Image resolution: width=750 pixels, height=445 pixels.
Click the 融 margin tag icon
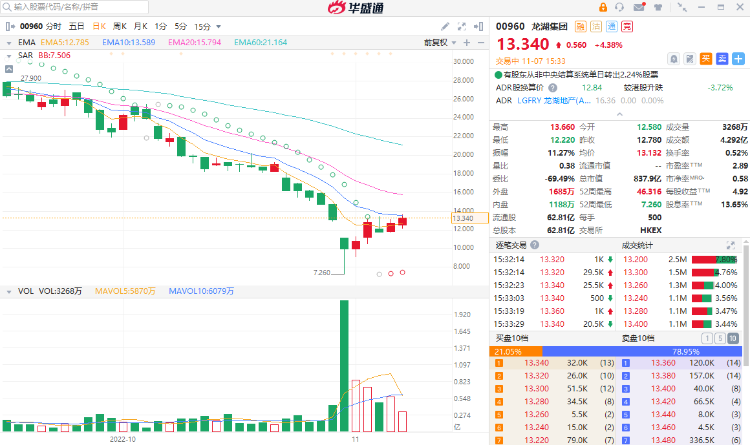coord(580,26)
